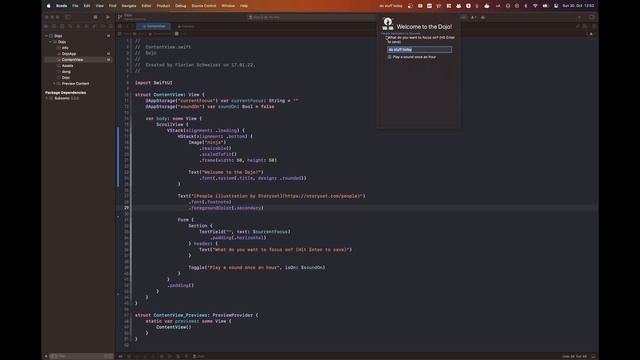This screenshot has width=640, height=360.
Task: Click the navigator filter field at bottom
Action: (82, 356)
